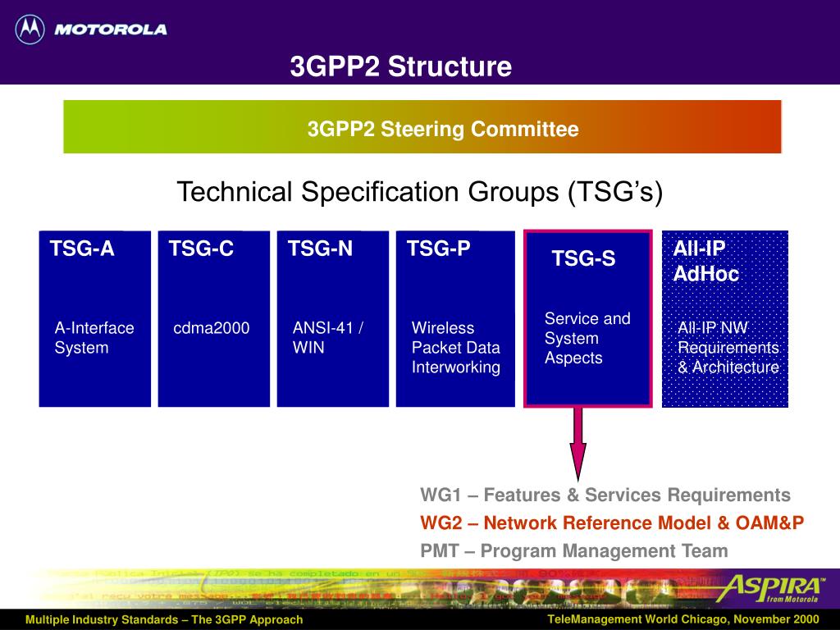Select 'Wireless Packet Data Interworking' text
Image resolution: width=840 pixels, height=630 pixels.
coord(456,347)
